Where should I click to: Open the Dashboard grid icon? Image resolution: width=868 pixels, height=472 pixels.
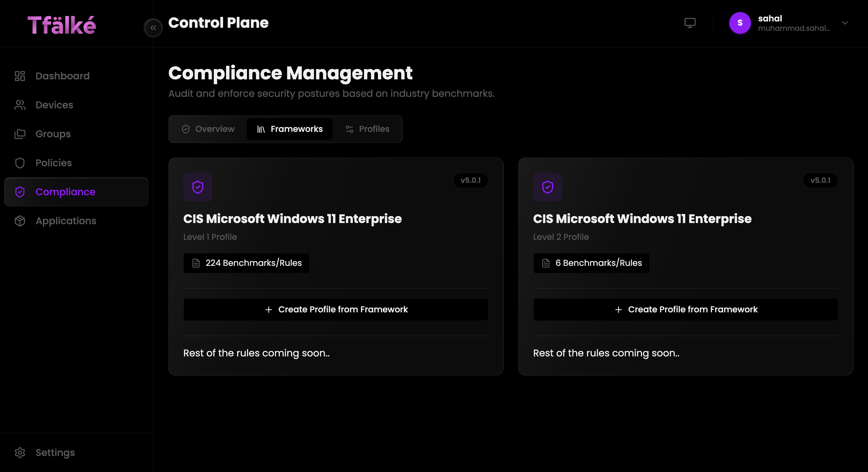20,76
